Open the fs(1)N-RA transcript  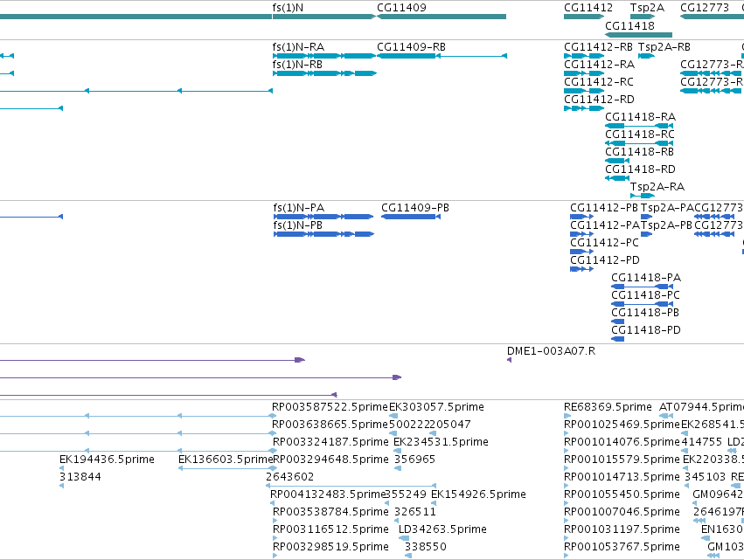click(324, 56)
